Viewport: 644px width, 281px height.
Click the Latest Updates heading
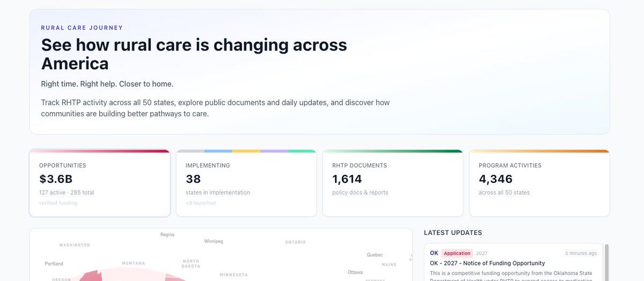[453, 233]
